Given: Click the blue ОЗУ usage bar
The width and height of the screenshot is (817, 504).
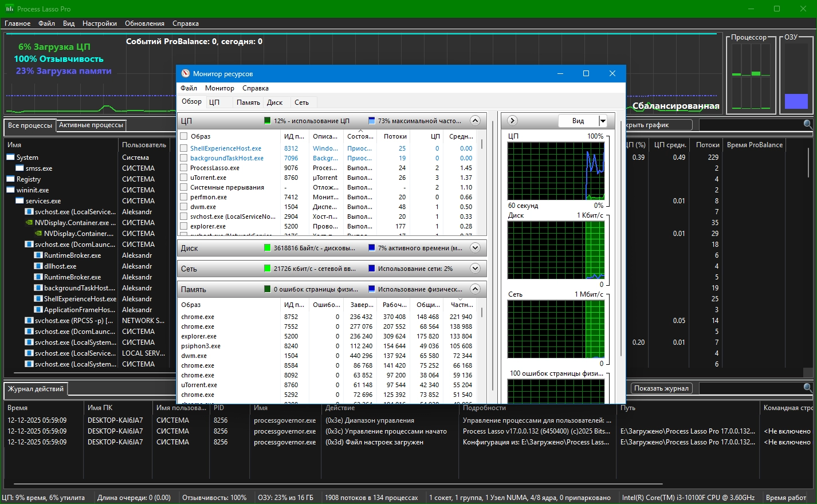Looking at the screenshot, I should (x=796, y=101).
